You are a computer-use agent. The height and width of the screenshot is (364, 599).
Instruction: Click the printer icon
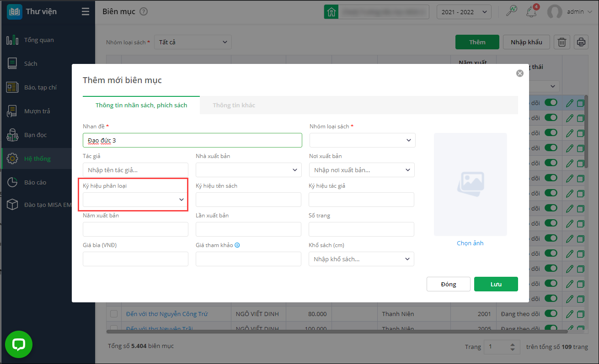pyautogui.click(x=581, y=42)
